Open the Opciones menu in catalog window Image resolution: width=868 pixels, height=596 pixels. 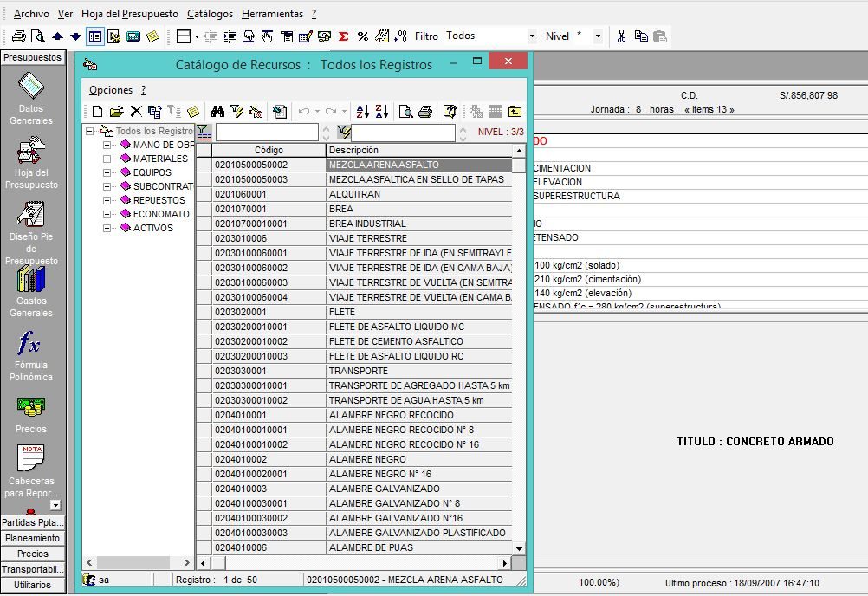pos(111,90)
